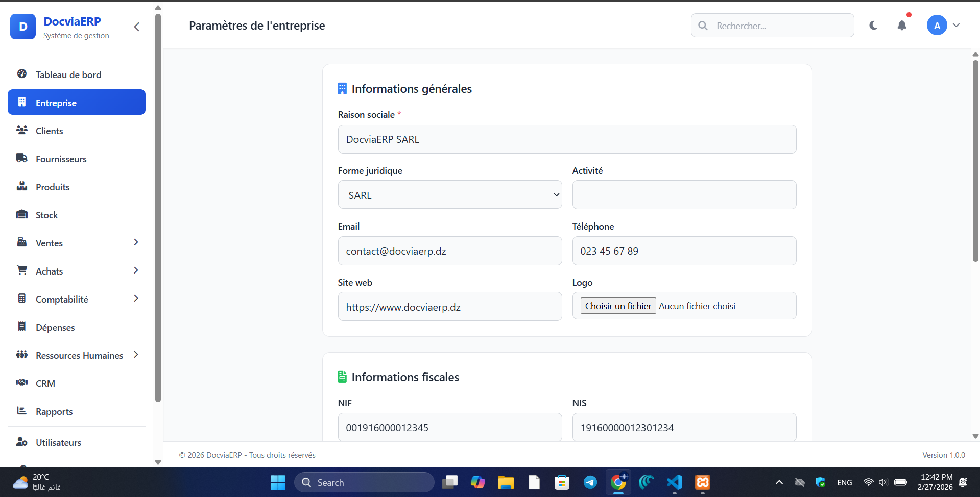Screen dimensions: 980x497
Task: Open the Utilisateurs page
Action: 58,443
